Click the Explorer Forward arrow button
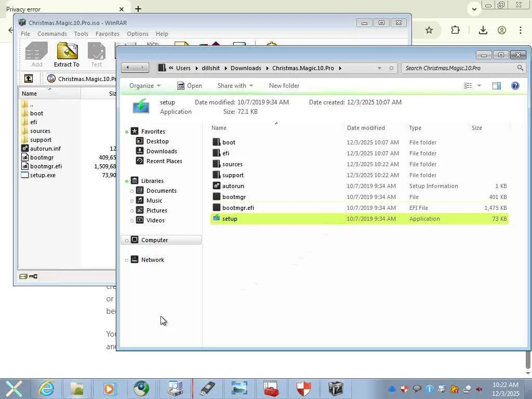532x399 pixels. 142,68
